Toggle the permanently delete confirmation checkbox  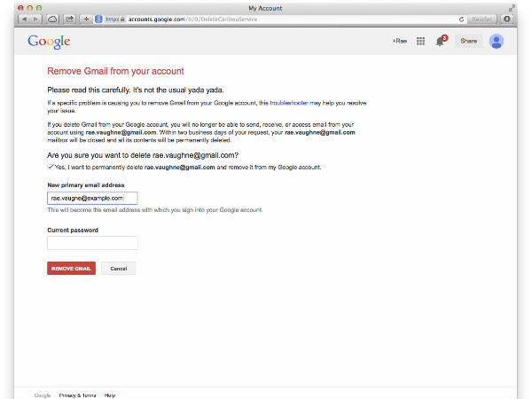50,167
